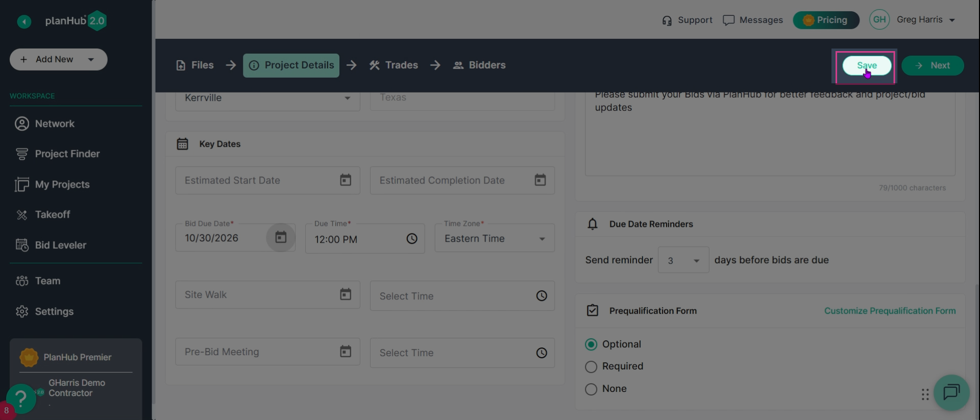Open the Site Walk calendar picker

(346, 294)
